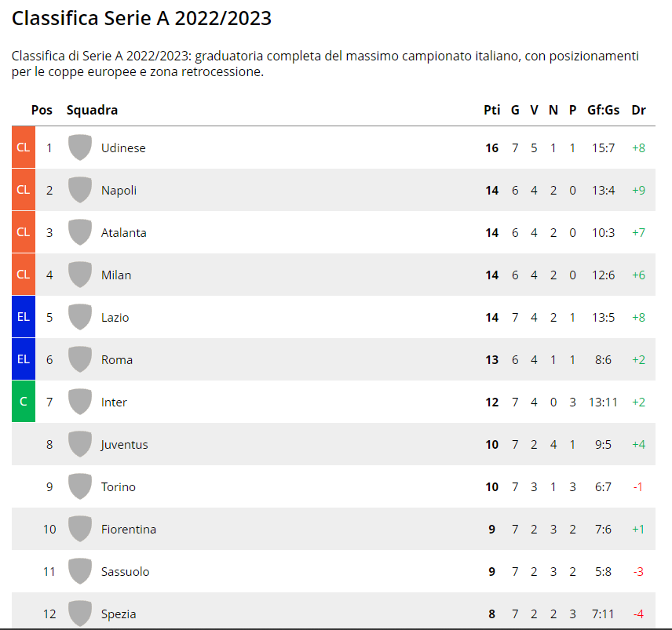This screenshot has height=630, width=672.
Task: Click the Spezia shield icon
Action: click(x=80, y=614)
